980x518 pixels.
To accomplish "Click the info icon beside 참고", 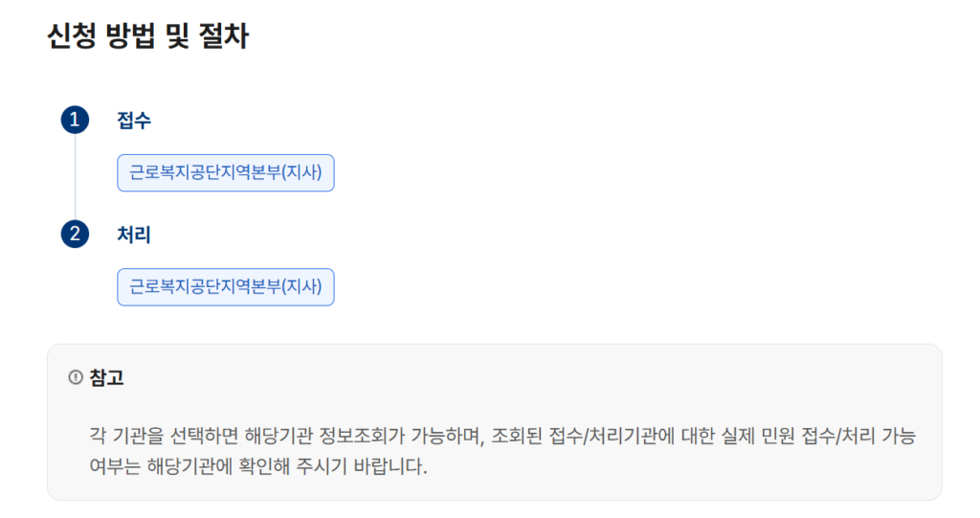I will (x=76, y=378).
